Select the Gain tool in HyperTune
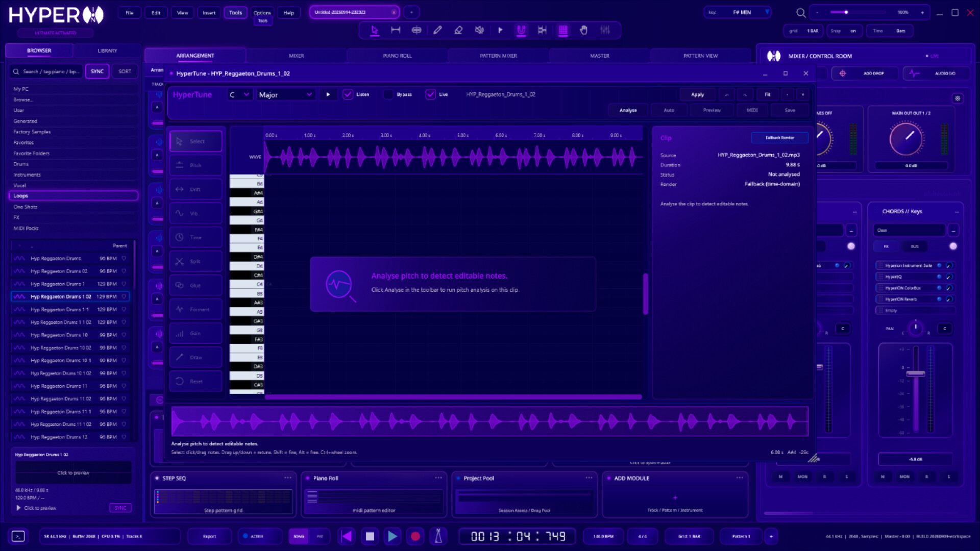This screenshot has height=551, width=980. pyautogui.click(x=195, y=333)
